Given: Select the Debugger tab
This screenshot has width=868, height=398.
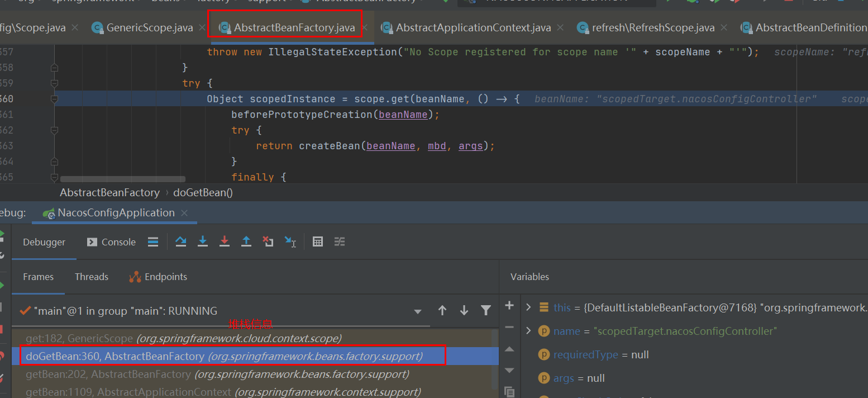Looking at the screenshot, I should [44, 242].
